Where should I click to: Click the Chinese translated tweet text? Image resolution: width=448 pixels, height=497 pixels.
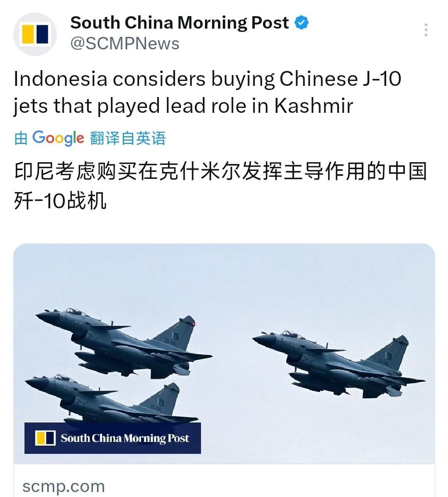tap(221, 185)
